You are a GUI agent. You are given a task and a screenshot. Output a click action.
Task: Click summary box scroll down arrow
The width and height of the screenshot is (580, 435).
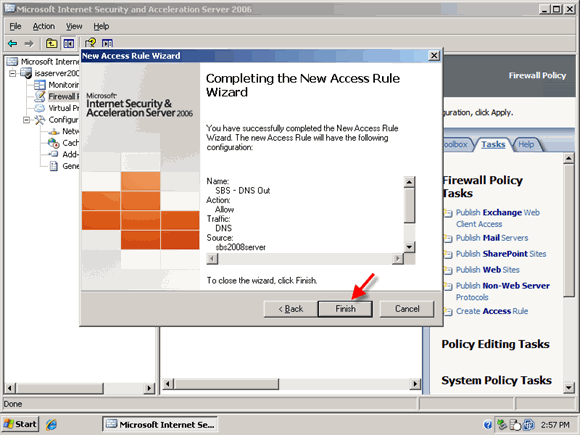(409, 247)
